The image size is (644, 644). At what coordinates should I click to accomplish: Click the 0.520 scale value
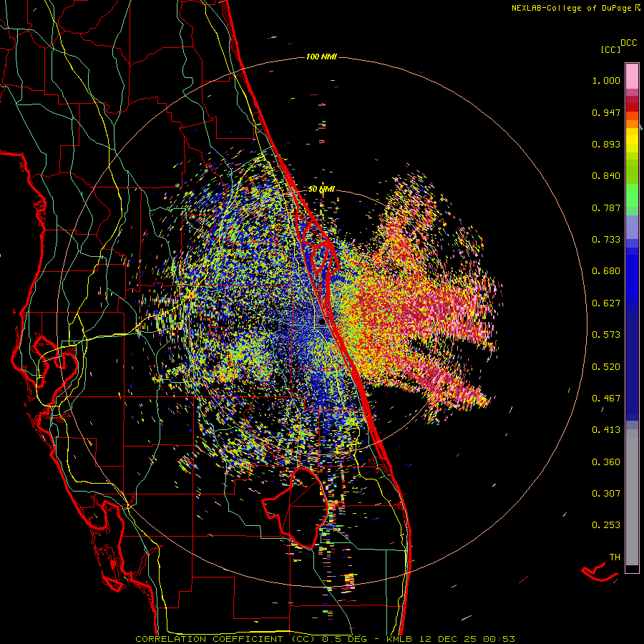606,367
